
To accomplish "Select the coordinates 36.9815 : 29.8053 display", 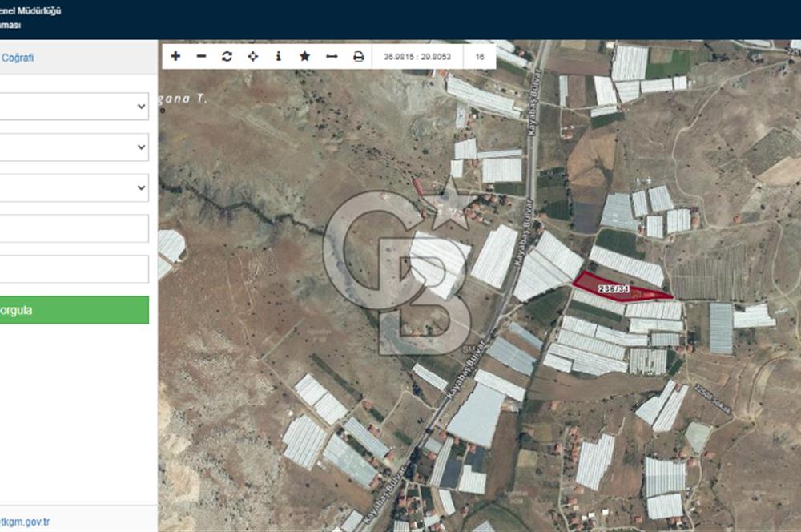I will pos(417,57).
